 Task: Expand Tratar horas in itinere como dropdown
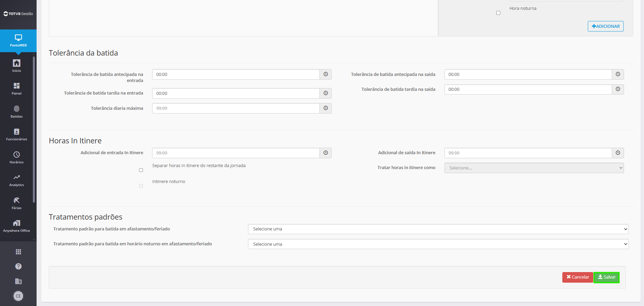pos(534,168)
